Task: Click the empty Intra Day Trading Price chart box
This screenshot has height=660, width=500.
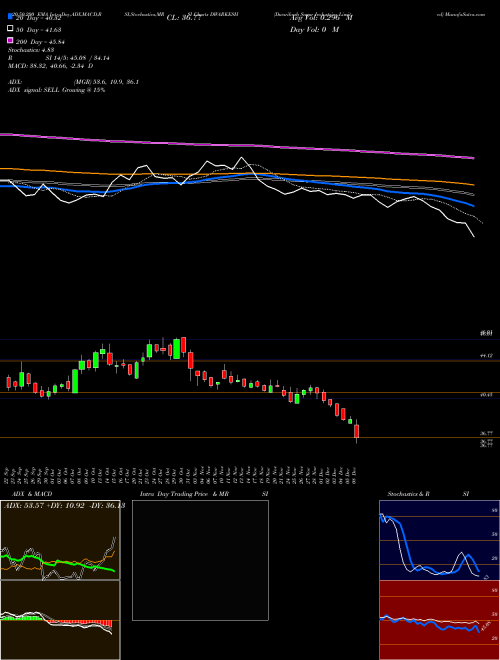Action: point(200,560)
